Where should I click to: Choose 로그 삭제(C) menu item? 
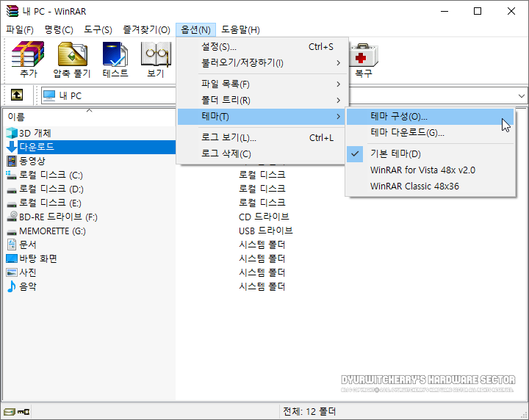pos(261,153)
